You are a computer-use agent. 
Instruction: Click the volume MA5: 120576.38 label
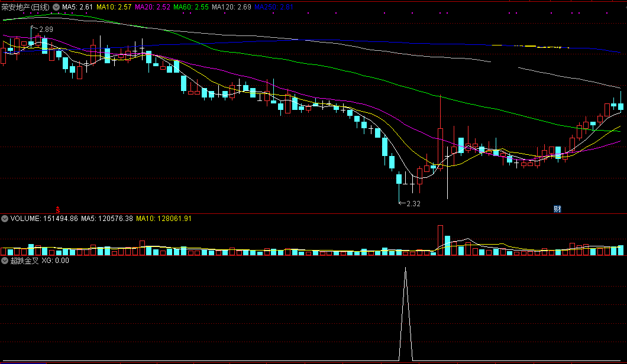106,219
